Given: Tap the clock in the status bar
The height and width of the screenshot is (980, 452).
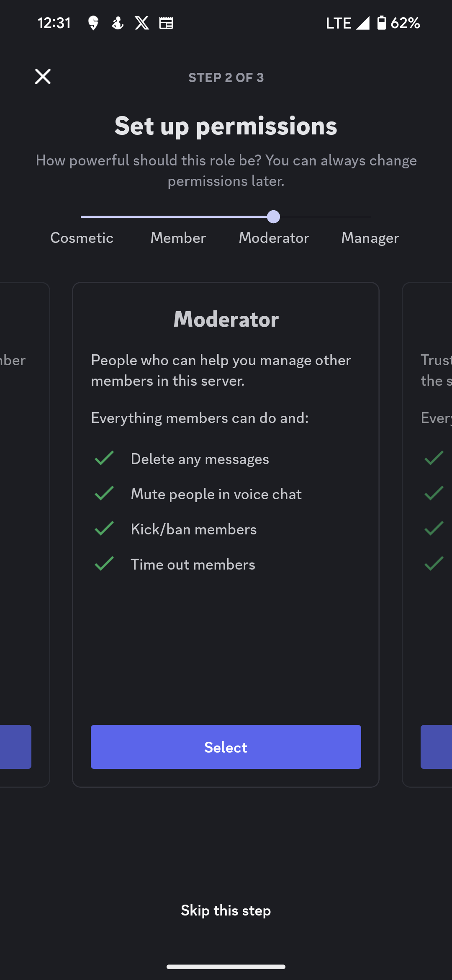Looking at the screenshot, I should click(x=54, y=23).
